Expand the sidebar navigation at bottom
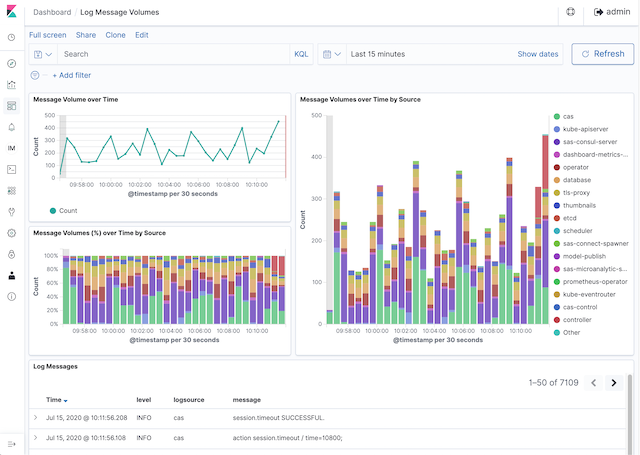Image resolution: width=640 pixels, height=455 pixels. 11,444
